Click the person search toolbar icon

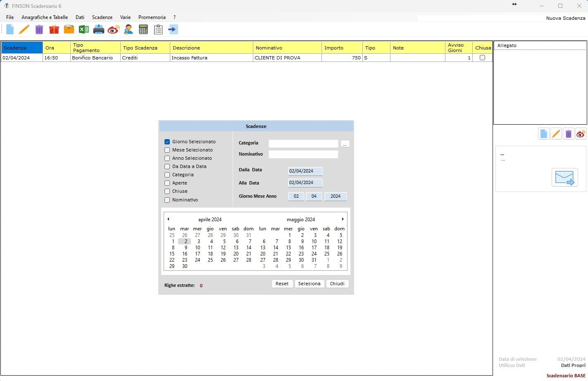point(129,29)
